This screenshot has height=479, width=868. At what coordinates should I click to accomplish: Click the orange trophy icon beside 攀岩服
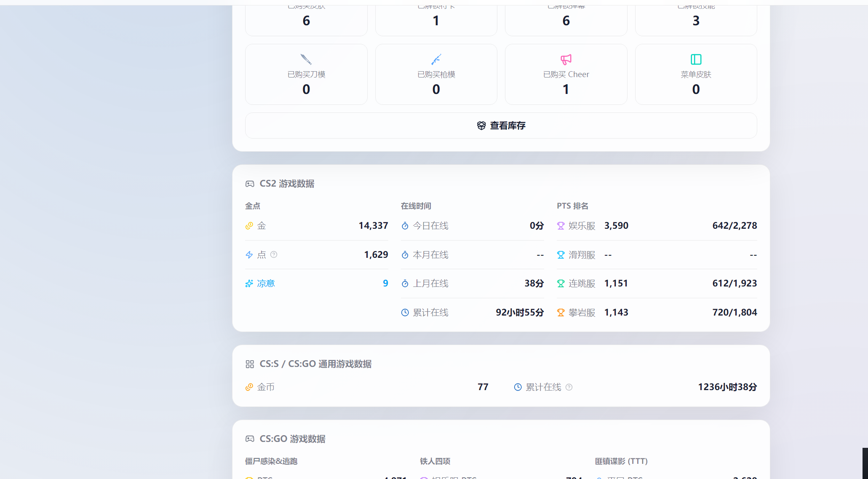pyautogui.click(x=561, y=313)
